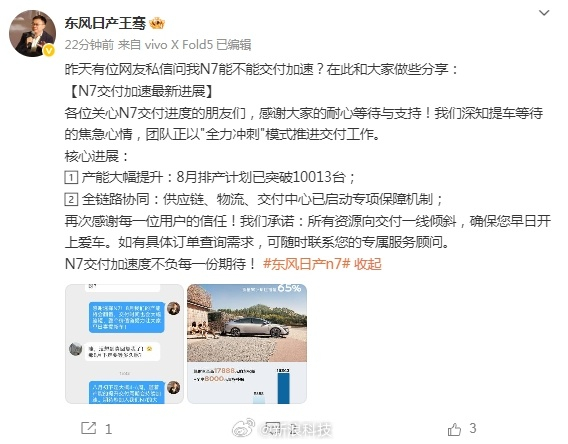Open the chat screenshot thumbnail
This screenshot has width=568, height=444.
(x=125, y=344)
